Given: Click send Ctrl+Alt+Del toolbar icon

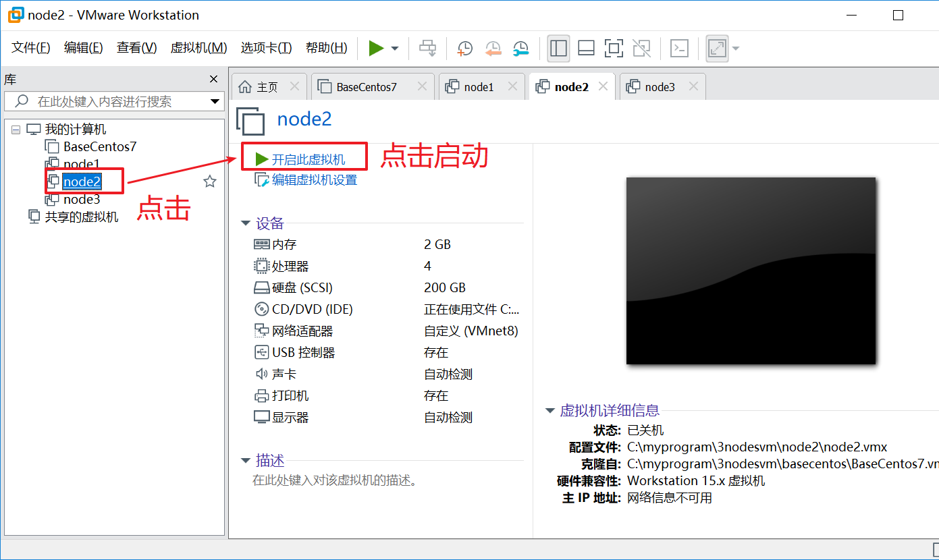Looking at the screenshot, I should [427, 48].
